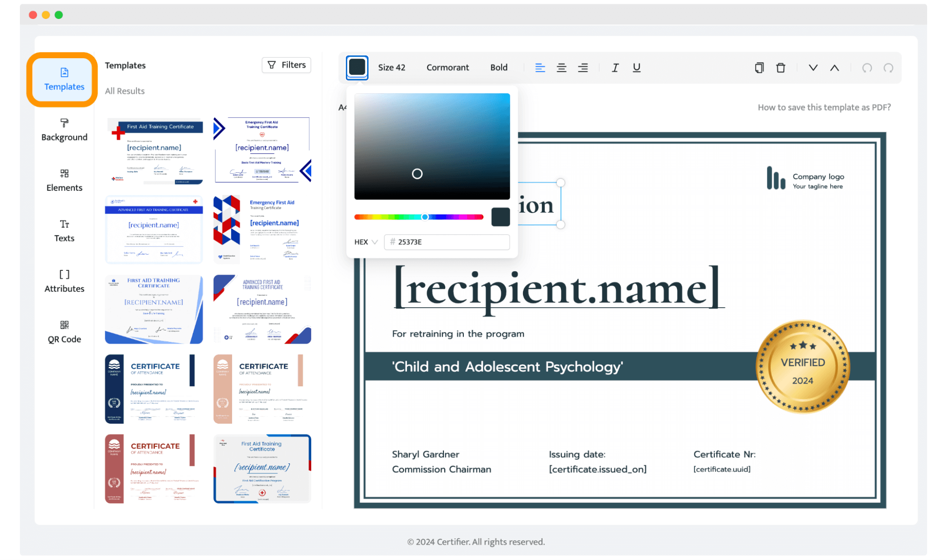Click the undo icon

867,68
